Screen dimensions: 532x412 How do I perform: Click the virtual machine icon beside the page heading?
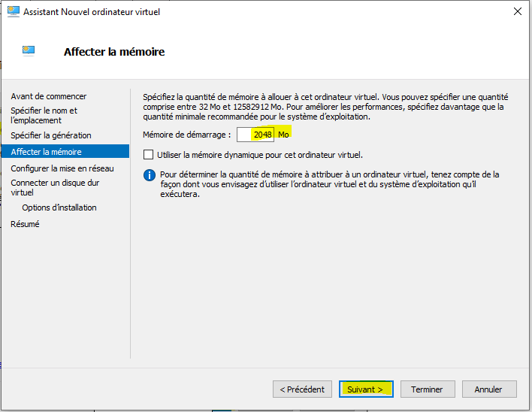coord(29,50)
